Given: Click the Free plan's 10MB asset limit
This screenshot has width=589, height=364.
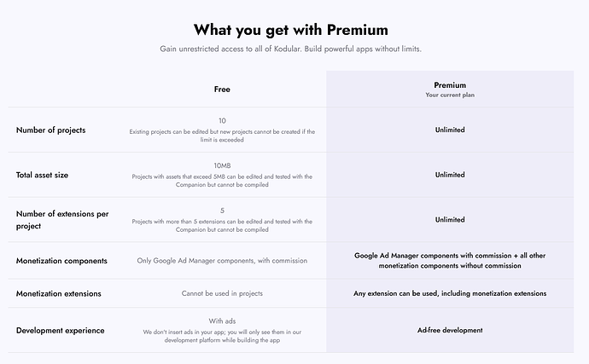Looking at the screenshot, I should [222, 165].
